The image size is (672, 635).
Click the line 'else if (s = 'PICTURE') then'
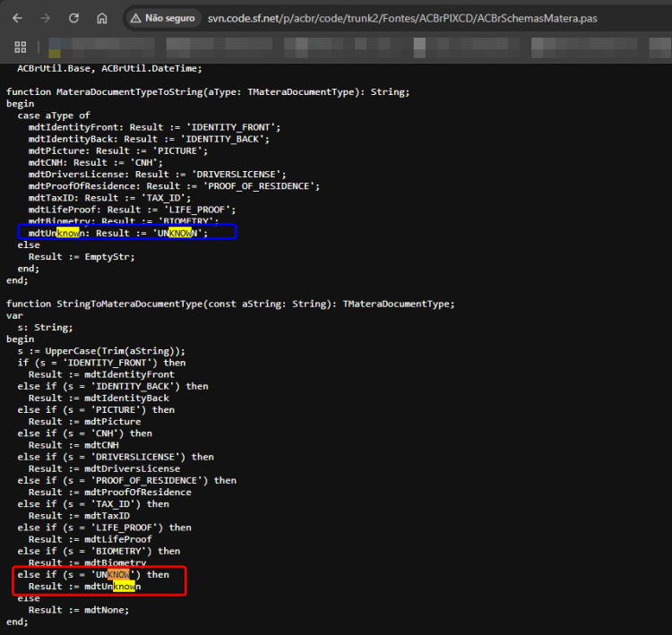click(x=96, y=410)
